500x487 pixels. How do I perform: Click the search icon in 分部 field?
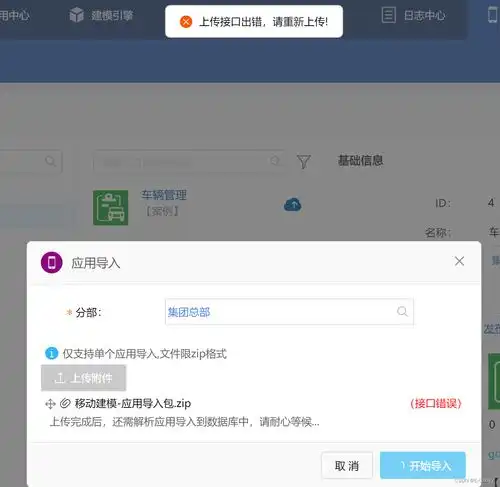[402, 312]
